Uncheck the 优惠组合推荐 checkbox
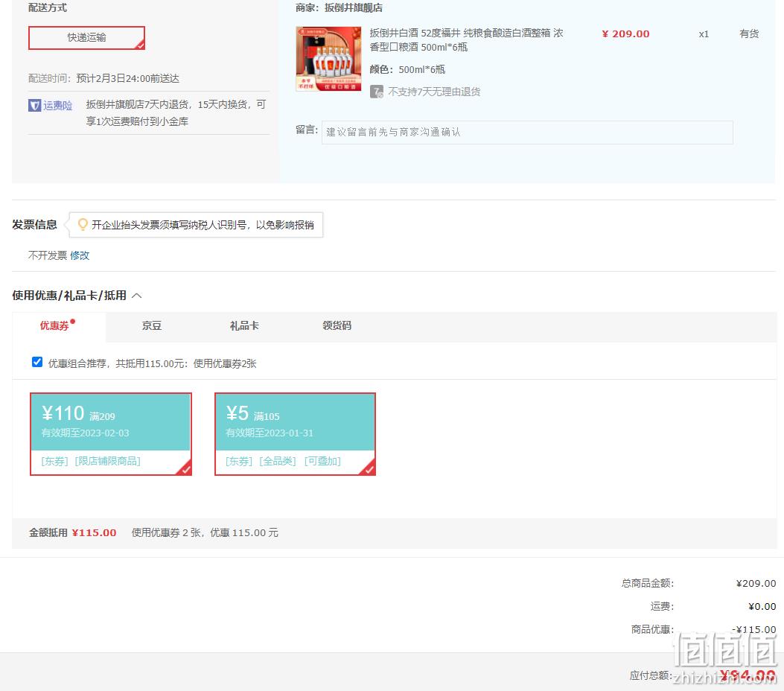 [37, 362]
